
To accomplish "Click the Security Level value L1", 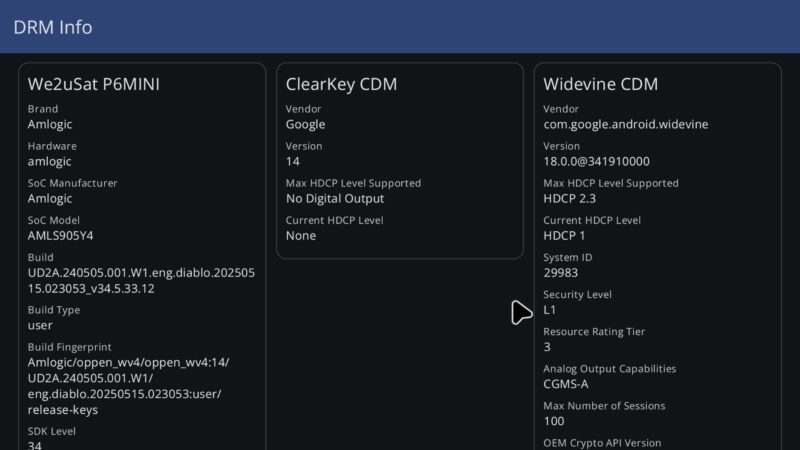I will pyautogui.click(x=550, y=310).
